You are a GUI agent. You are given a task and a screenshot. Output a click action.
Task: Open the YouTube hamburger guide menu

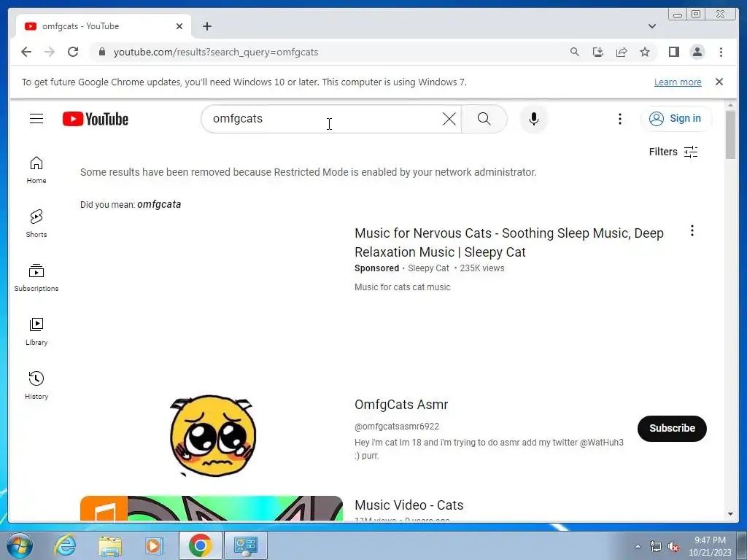click(x=36, y=119)
